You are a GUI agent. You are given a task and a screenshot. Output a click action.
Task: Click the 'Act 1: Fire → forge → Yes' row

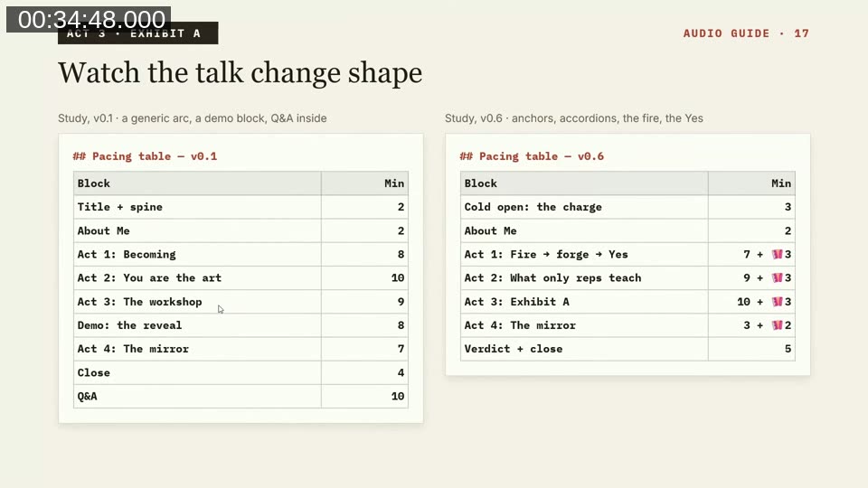627,255
